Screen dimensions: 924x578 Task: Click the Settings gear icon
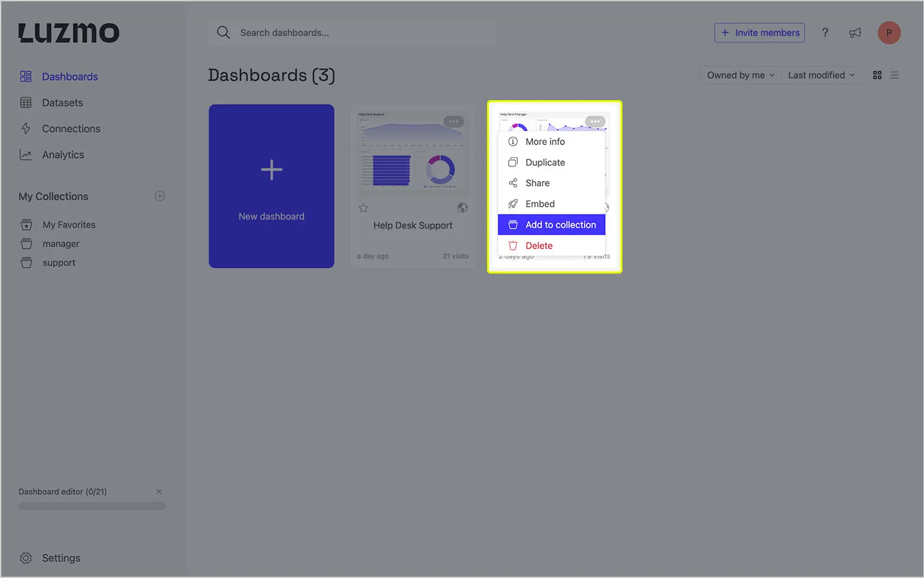click(x=26, y=558)
